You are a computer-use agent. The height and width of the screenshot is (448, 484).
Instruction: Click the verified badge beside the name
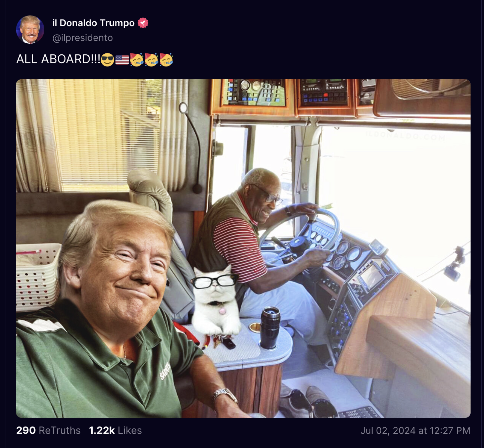tap(143, 23)
